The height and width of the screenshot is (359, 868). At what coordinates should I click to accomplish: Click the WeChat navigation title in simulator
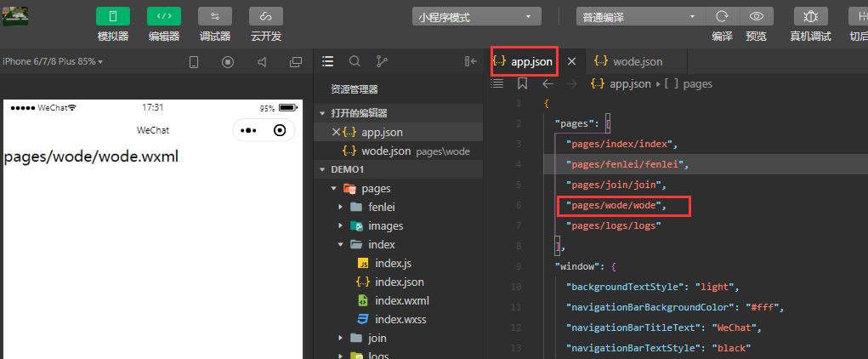pyautogui.click(x=153, y=130)
